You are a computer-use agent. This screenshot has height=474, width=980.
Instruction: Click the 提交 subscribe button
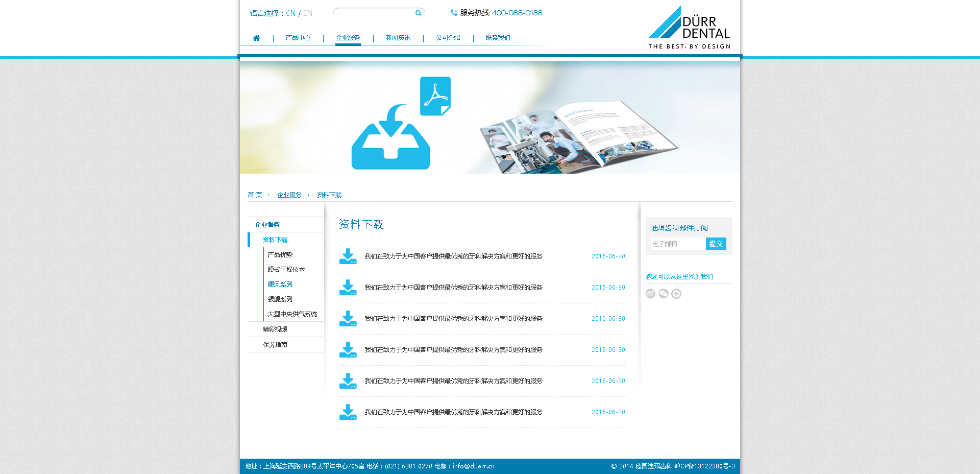click(716, 244)
